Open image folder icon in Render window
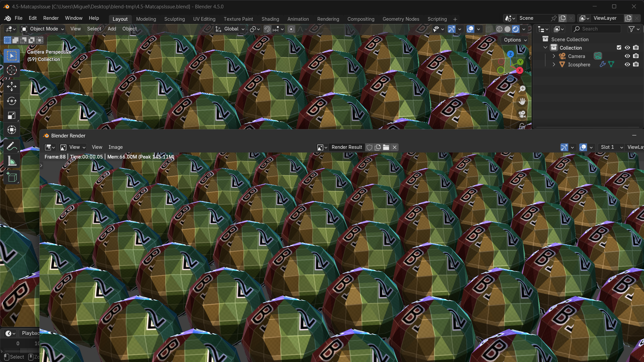644x362 pixels. point(386,147)
